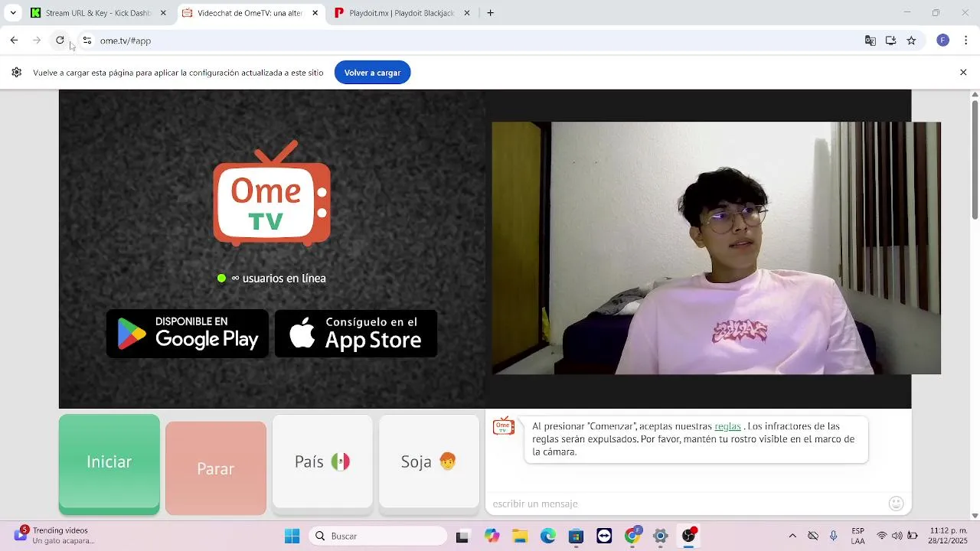This screenshot has height=551, width=980.
Task: Click the App Store download badge
Action: [x=356, y=333]
